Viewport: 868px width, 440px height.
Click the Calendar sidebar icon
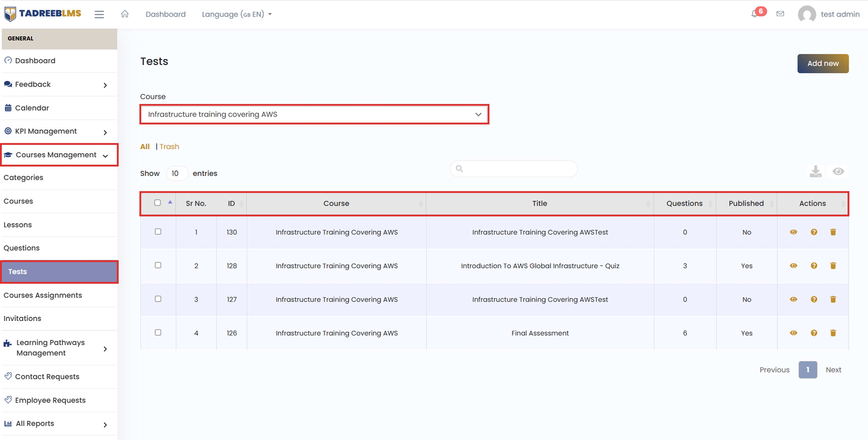click(8, 108)
